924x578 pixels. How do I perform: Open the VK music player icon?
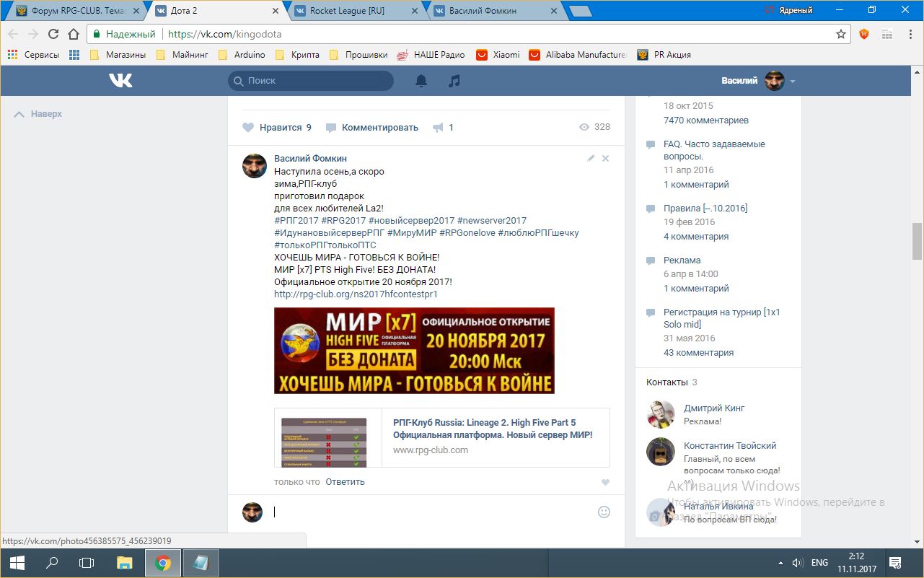coord(454,81)
